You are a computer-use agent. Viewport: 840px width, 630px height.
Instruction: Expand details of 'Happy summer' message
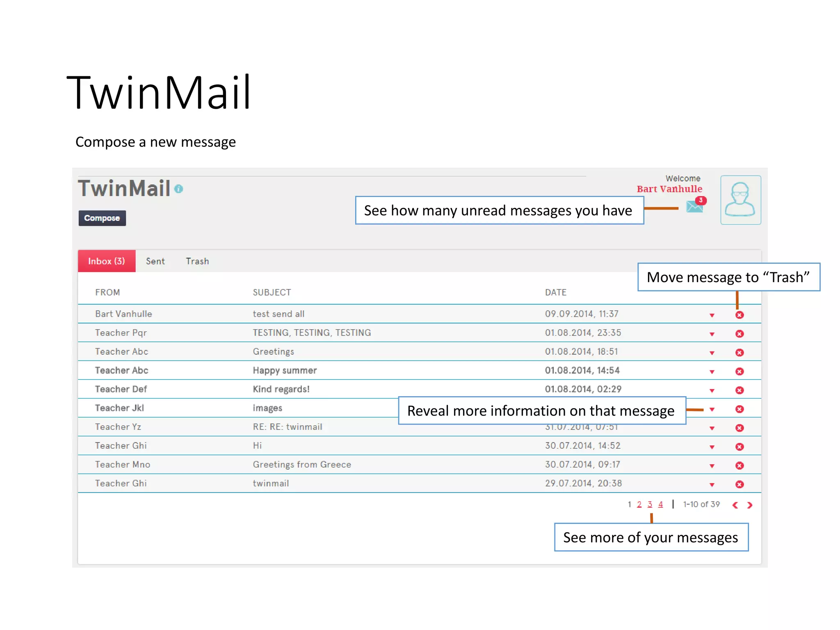coord(712,372)
